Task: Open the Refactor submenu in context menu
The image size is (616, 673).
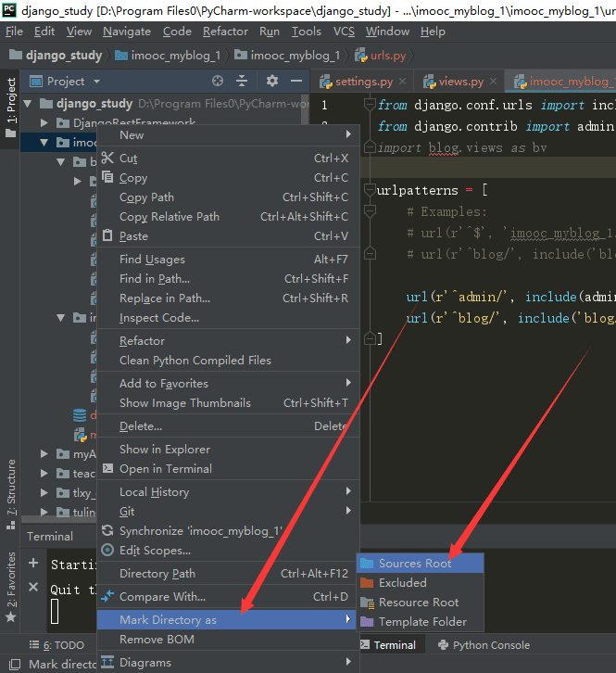Action: [228, 340]
